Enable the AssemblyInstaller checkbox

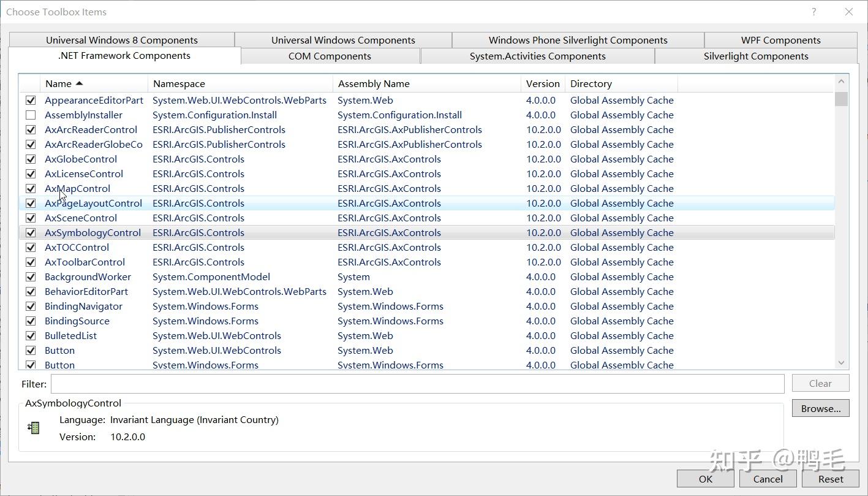(30, 115)
